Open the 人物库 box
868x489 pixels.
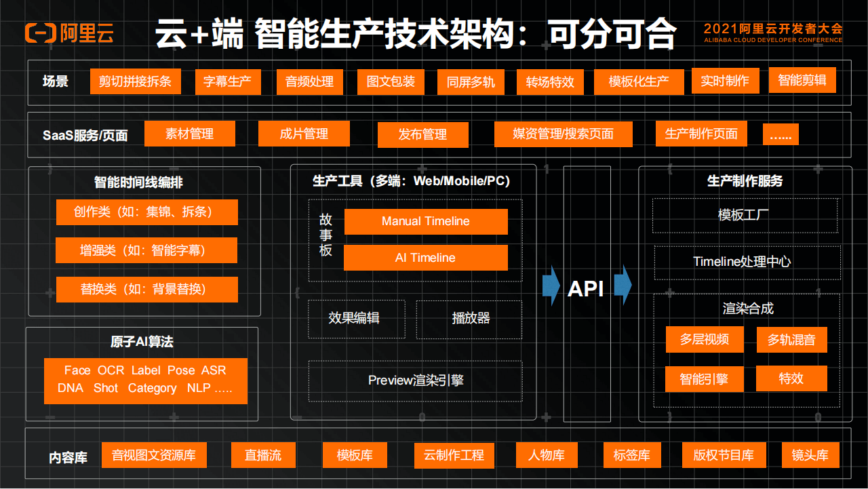coord(547,455)
